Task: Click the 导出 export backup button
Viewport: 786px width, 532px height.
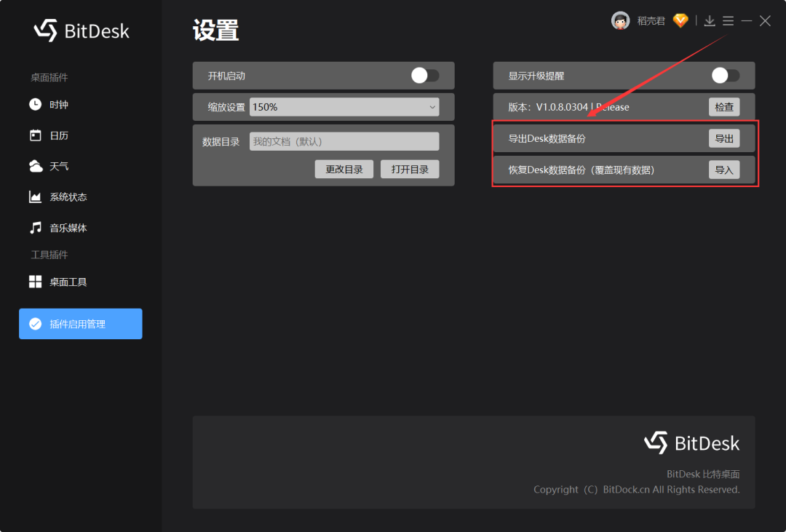Action: click(724, 138)
